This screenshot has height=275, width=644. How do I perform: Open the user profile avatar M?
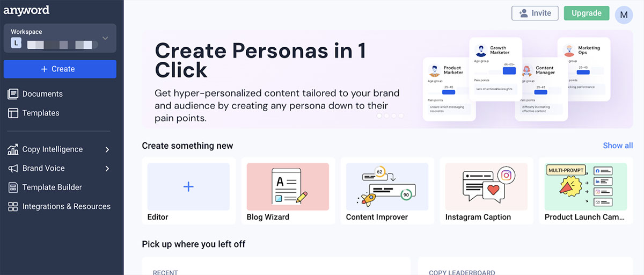click(x=624, y=15)
